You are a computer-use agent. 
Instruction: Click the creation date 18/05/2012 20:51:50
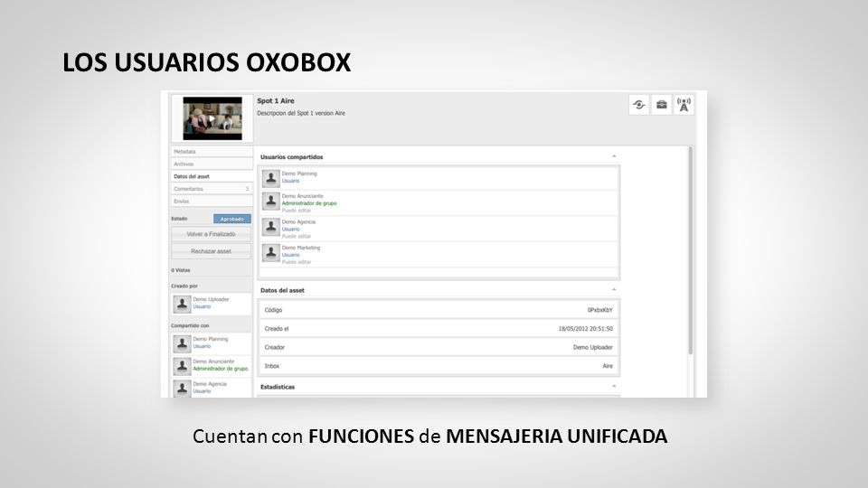coord(586,329)
